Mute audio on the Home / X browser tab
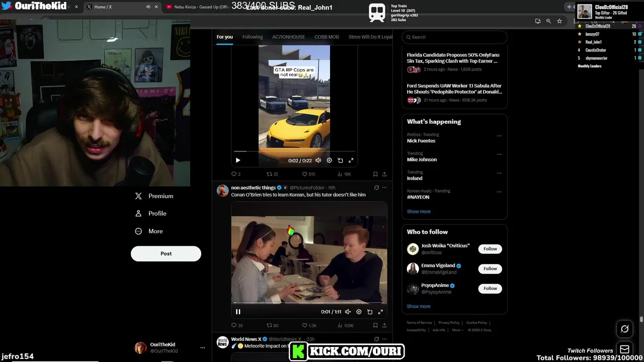The height and width of the screenshot is (362, 644). tap(148, 7)
